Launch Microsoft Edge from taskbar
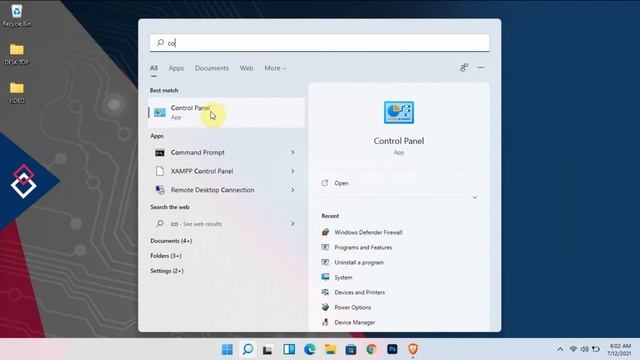Screen dimensions: 640x360 click(x=310, y=349)
